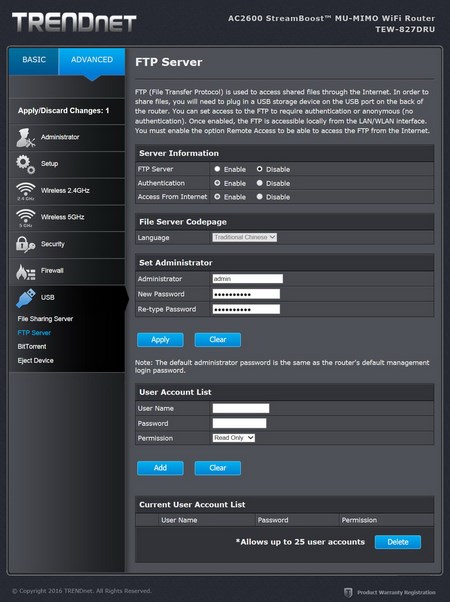The height and width of the screenshot is (602, 450).
Task: Click the Apply button
Action: pyautogui.click(x=160, y=340)
